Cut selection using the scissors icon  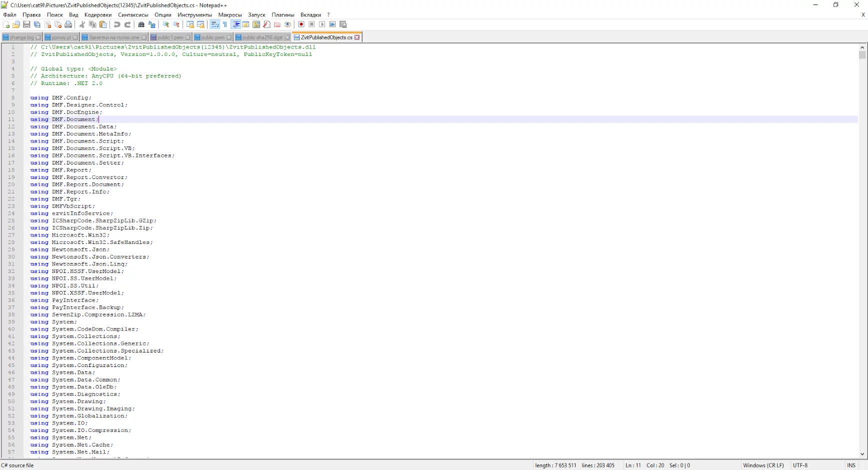point(82,24)
